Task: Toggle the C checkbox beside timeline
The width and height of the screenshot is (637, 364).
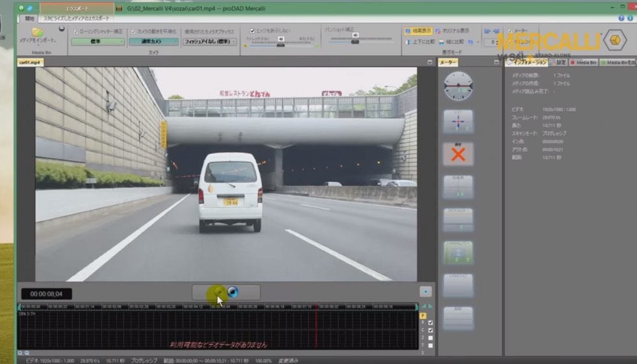Action: tap(430, 330)
